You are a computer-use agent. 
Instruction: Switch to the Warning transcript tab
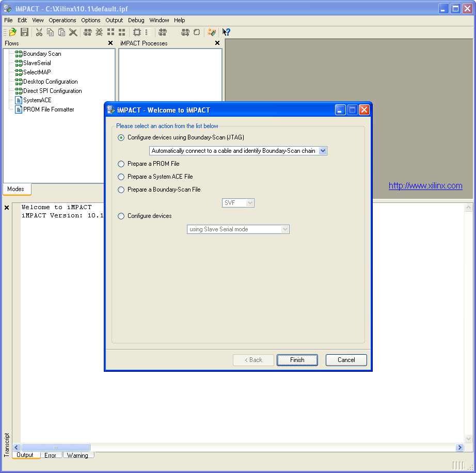click(78, 455)
